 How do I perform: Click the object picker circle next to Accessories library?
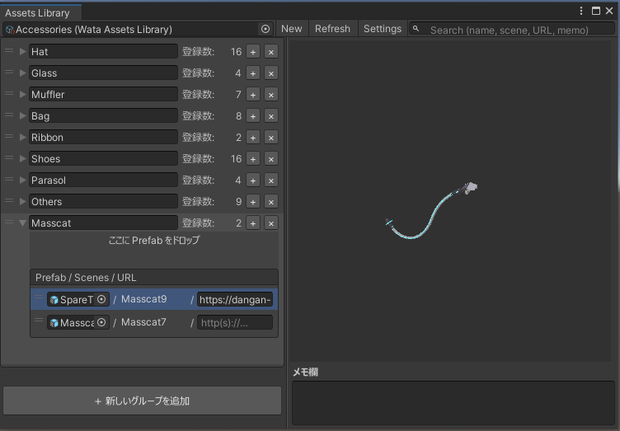(265, 29)
